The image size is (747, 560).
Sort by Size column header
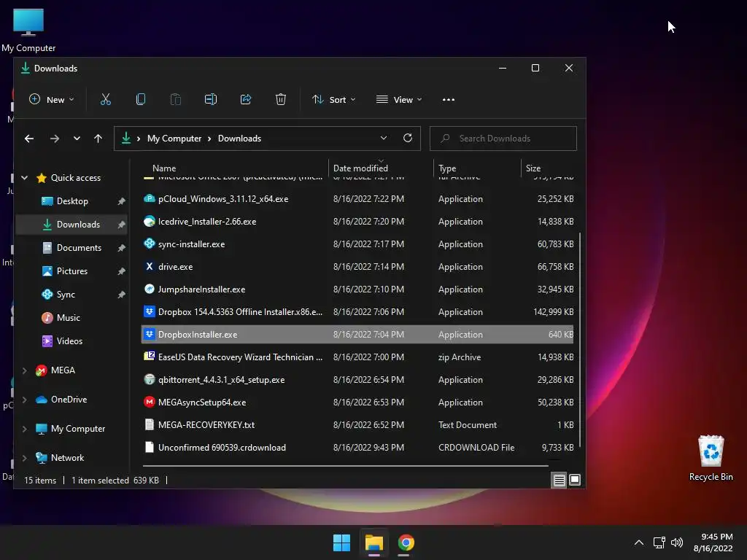coord(549,168)
